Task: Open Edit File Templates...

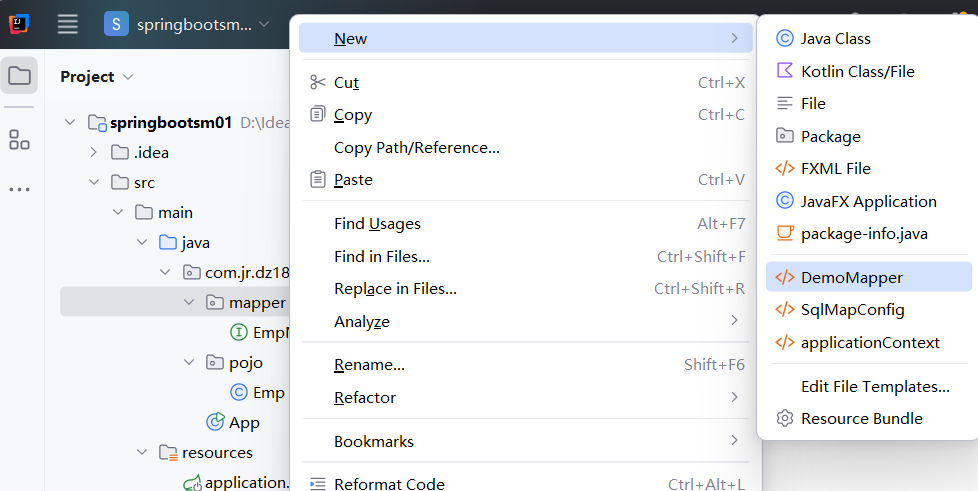Action: click(869, 386)
